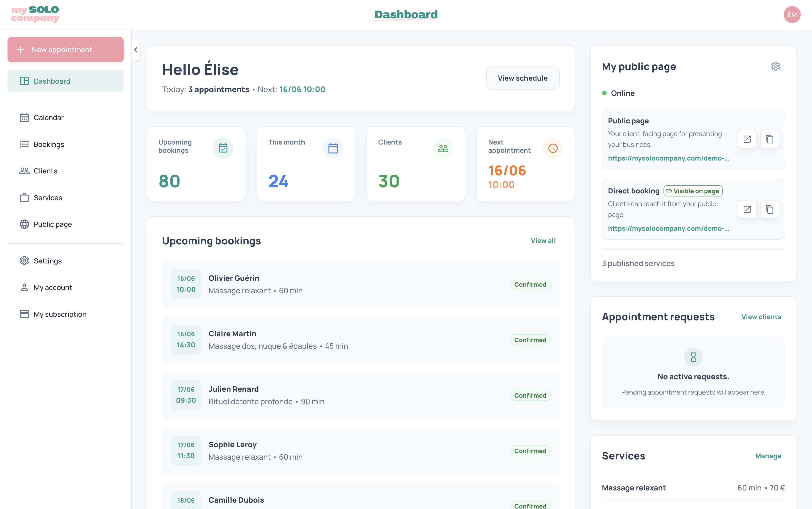Click the Public page URL link
The width and height of the screenshot is (812, 509).
[668, 158]
